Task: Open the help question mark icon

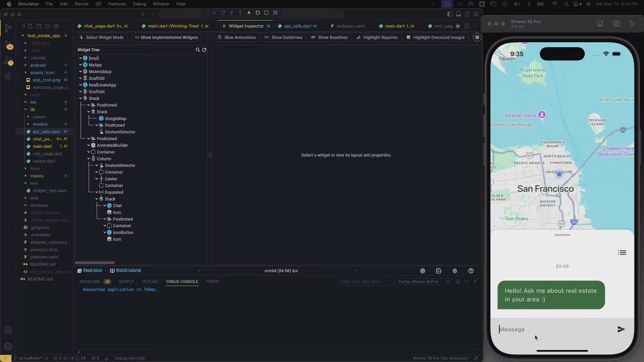Action: pos(471,270)
